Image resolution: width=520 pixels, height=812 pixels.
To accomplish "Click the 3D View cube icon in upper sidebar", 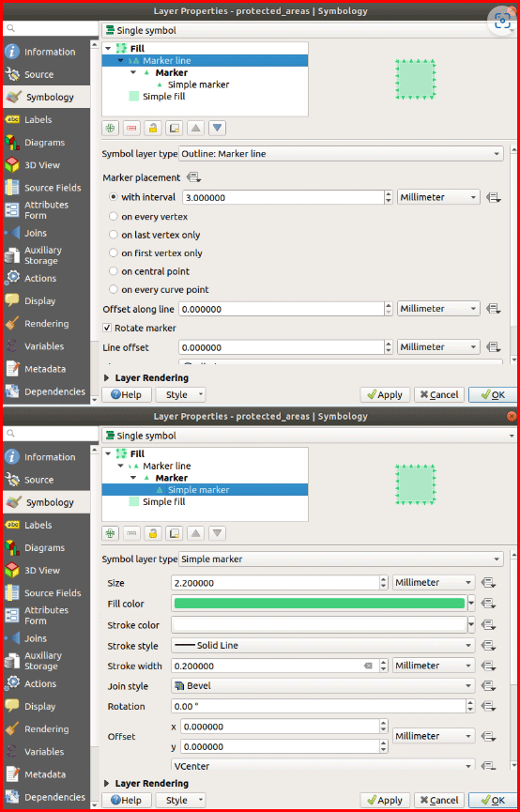I will coord(11,165).
